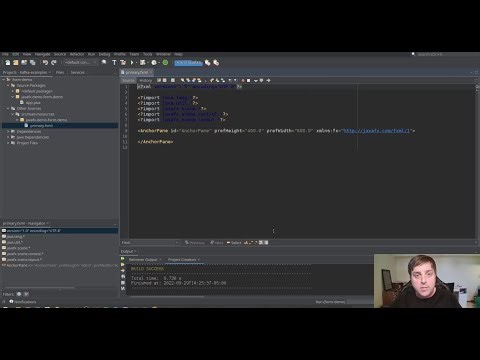Open the Find field history dropdown
Viewport: 480px width, 360px height.
[177, 242]
